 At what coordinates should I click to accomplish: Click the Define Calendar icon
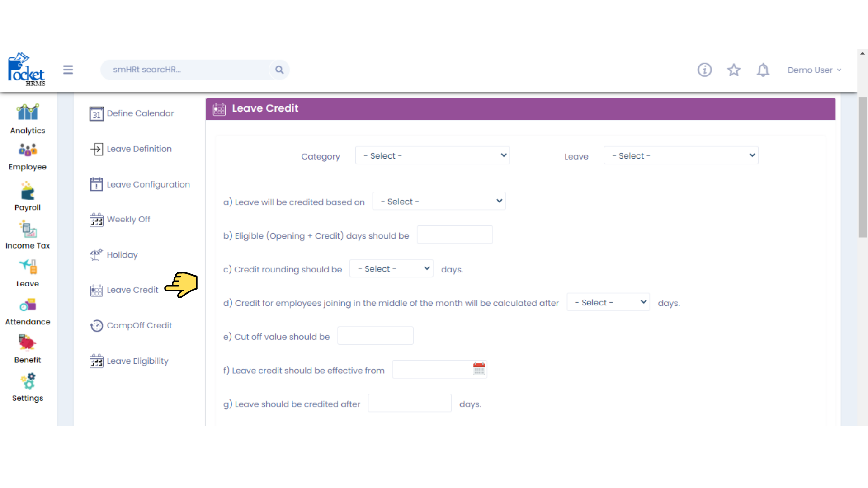tap(96, 113)
